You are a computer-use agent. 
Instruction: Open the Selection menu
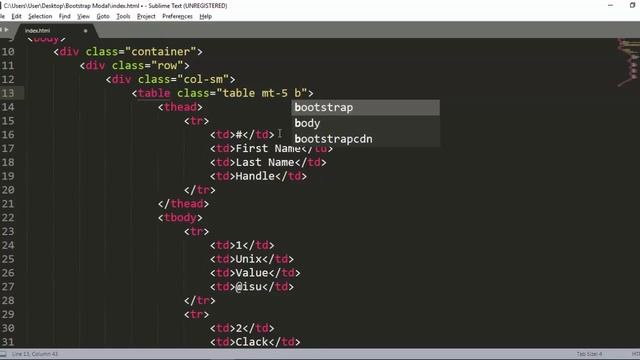(40, 16)
